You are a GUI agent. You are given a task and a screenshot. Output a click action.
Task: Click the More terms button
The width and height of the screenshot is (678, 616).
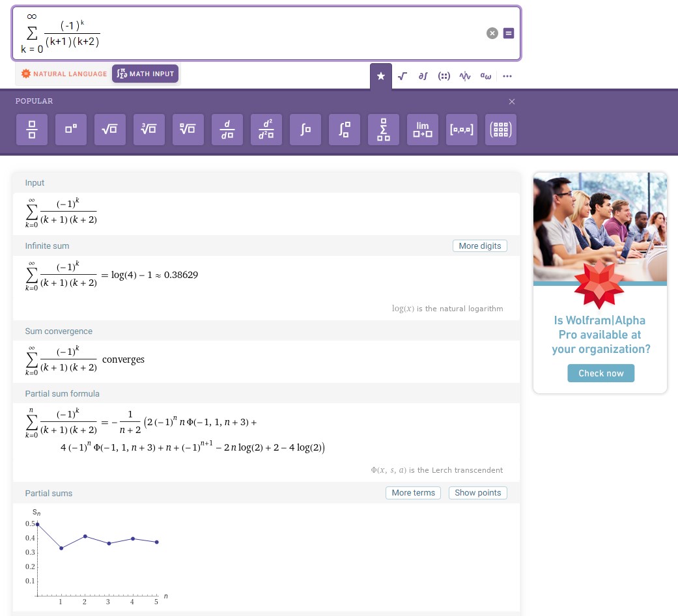414,493
